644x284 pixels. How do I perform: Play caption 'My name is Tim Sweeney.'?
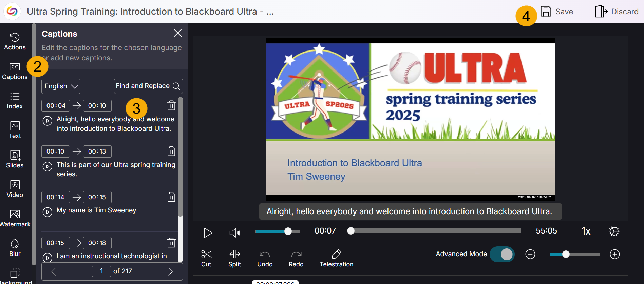click(48, 212)
